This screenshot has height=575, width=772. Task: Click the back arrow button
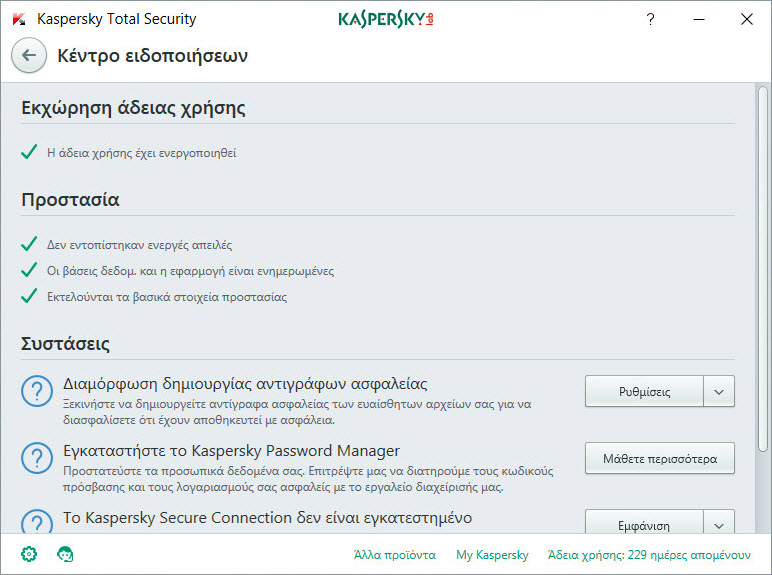pyautogui.click(x=29, y=56)
